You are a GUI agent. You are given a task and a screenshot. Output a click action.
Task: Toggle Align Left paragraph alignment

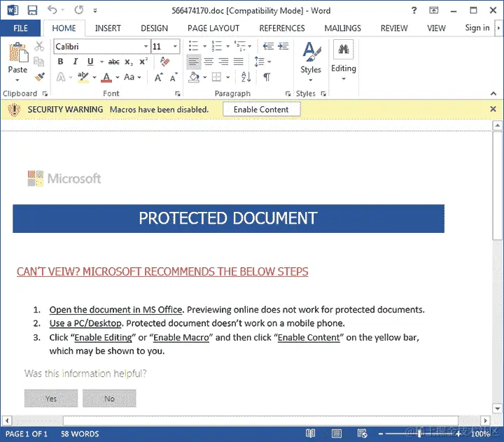coord(193,62)
